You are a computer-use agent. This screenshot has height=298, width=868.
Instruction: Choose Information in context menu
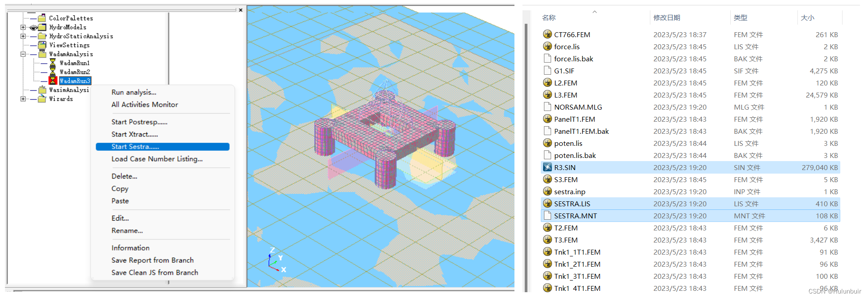tap(163, 248)
